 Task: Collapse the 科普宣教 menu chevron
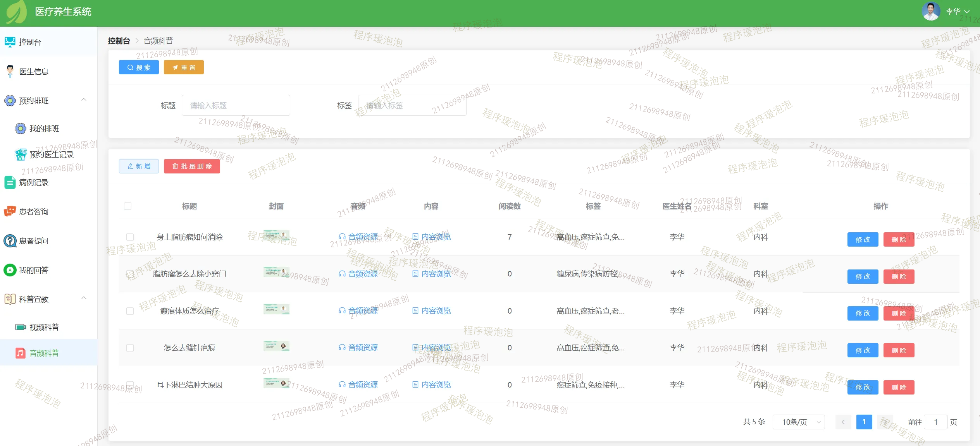[x=84, y=298]
